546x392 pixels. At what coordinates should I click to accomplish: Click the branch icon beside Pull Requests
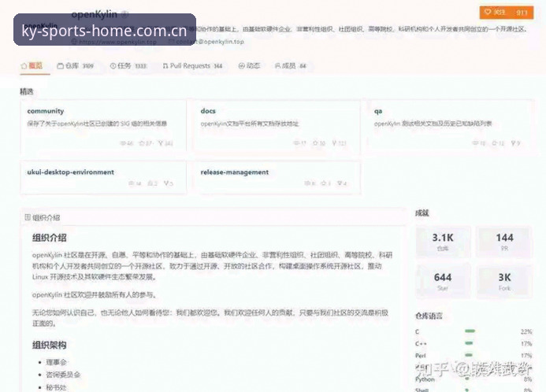click(165, 66)
